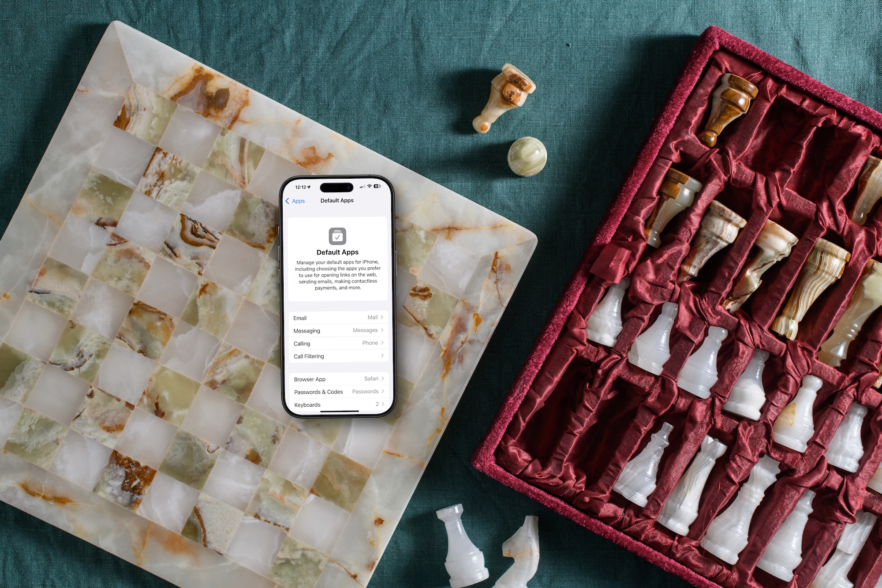Open Passwords and Codes settings
The height and width of the screenshot is (588, 882).
point(336,393)
